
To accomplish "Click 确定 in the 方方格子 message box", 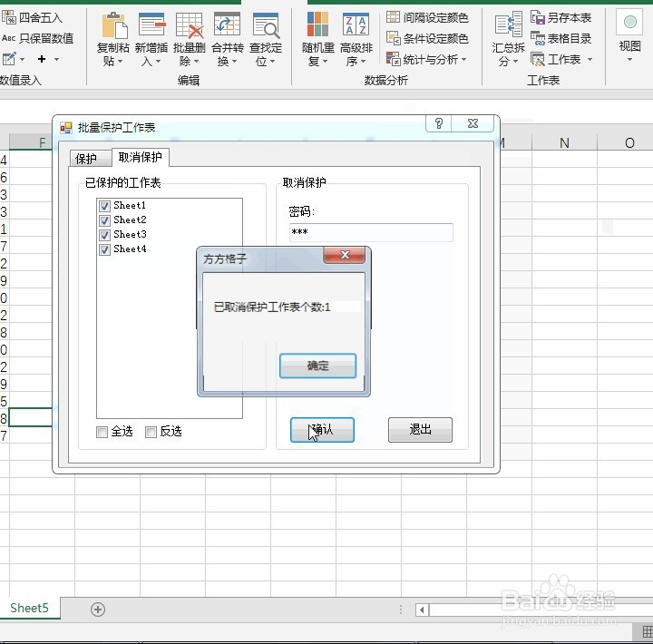I will (x=317, y=366).
